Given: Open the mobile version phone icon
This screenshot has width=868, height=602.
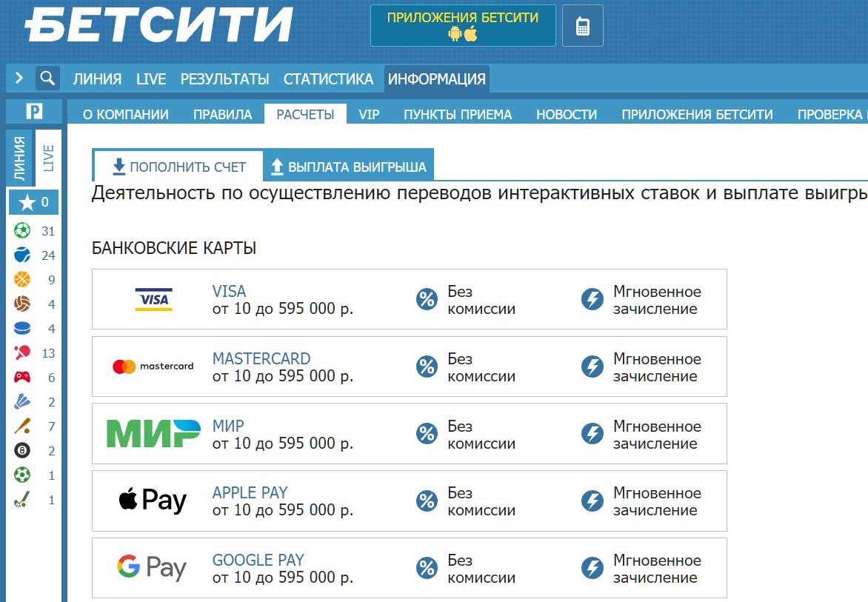Looking at the screenshot, I should (x=582, y=25).
